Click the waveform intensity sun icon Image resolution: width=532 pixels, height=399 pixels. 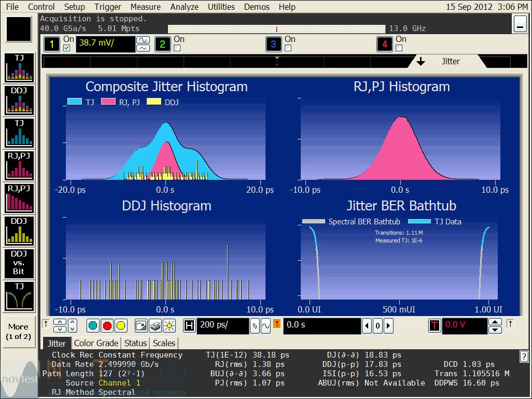(x=169, y=325)
